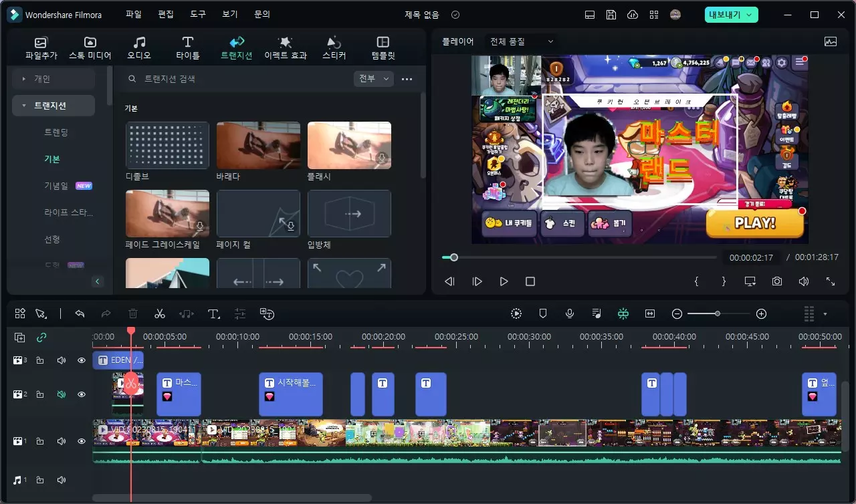Image resolution: width=856 pixels, height=504 pixels.
Task: Play the preview video
Action: pyautogui.click(x=504, y=281)
